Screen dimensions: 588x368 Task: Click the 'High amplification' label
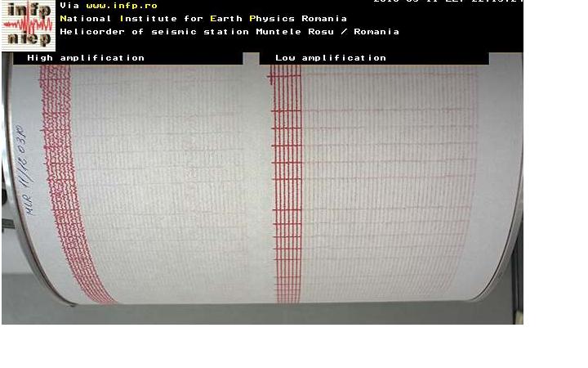point(86,58)
